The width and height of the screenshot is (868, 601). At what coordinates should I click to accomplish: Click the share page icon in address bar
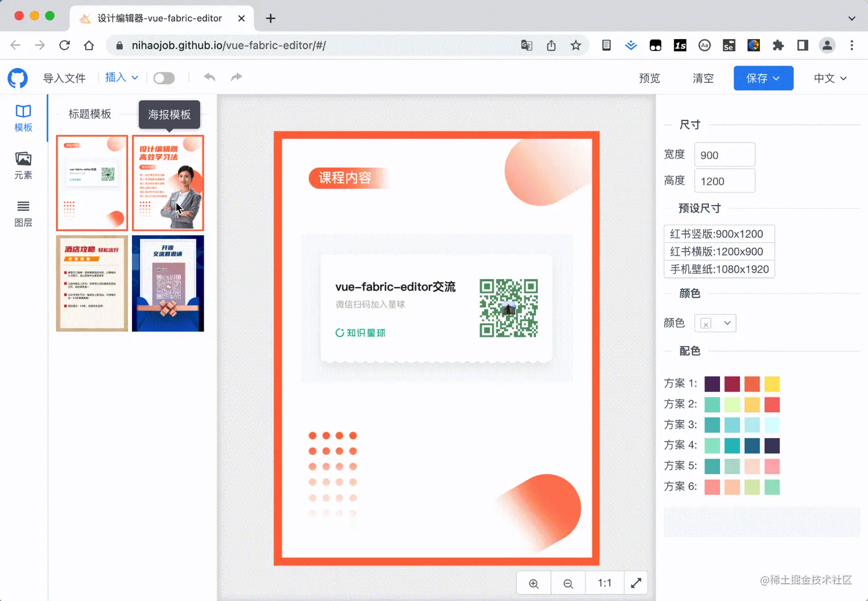[551, 45]
